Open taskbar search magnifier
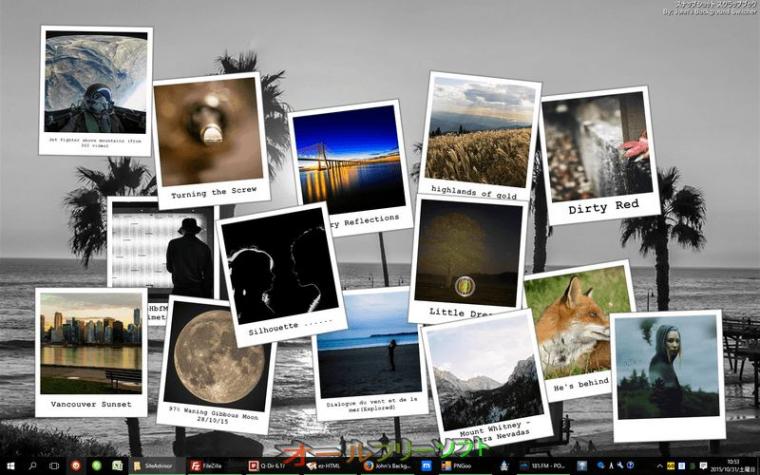760x475 pixels. click(x=32, y=466)
